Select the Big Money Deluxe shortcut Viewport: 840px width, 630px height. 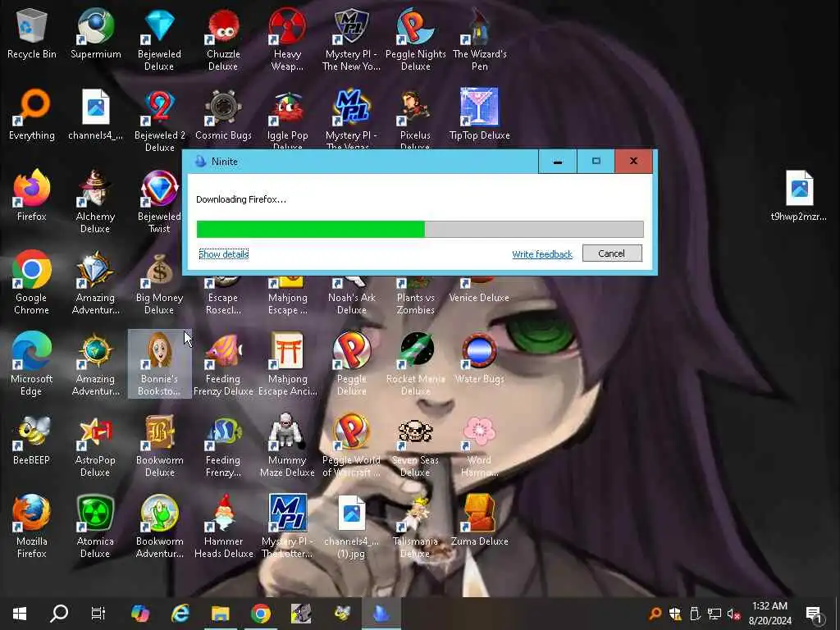(159, 283)
